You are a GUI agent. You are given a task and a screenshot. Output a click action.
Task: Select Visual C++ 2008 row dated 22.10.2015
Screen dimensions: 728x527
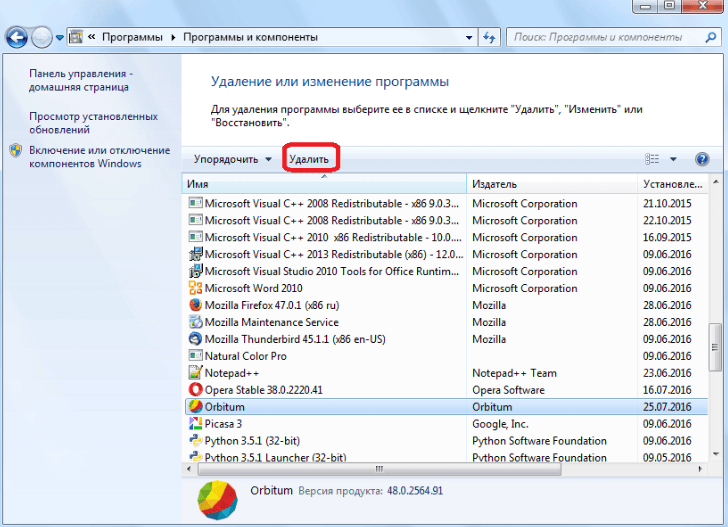click(446, 221)
